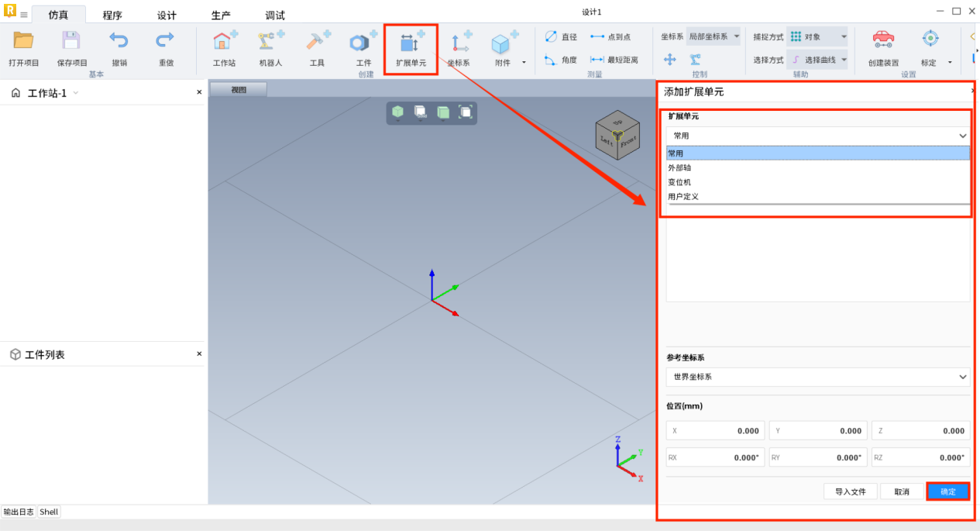This screenshot has height=531, width=980.
Task: Expand the 局部坐标系 coordinate system dropdown
Action: click(714, 36)
